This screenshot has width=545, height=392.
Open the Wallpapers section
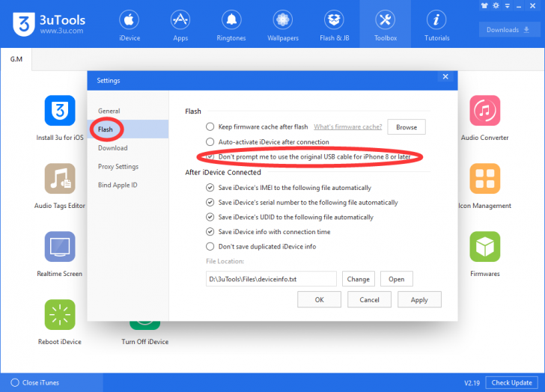click(x=282, y=26)
